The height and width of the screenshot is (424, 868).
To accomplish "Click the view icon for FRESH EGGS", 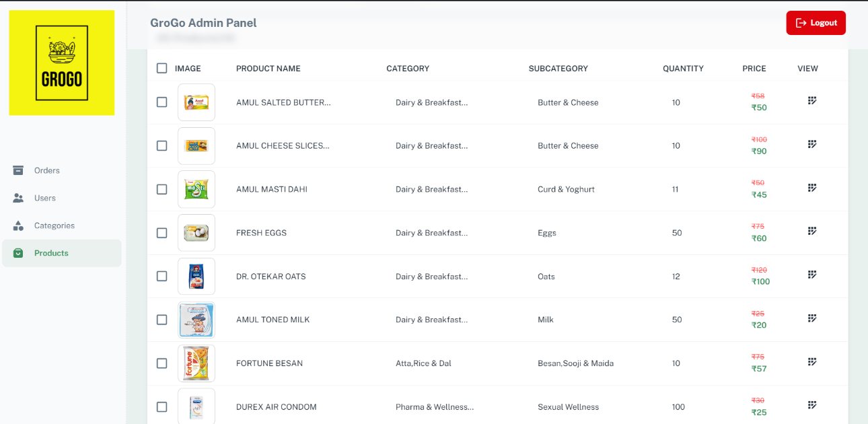I will [x=812, y=230].
